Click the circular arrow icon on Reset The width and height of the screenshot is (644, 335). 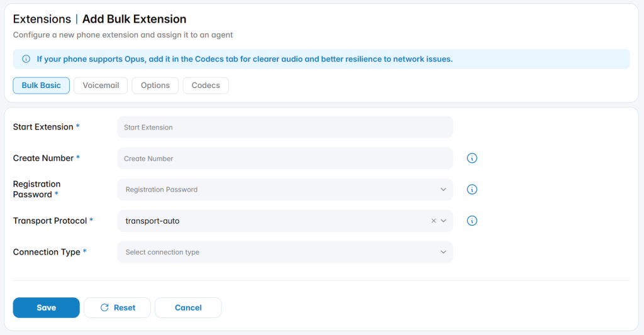pyautogui.click(x=105, y=307)
